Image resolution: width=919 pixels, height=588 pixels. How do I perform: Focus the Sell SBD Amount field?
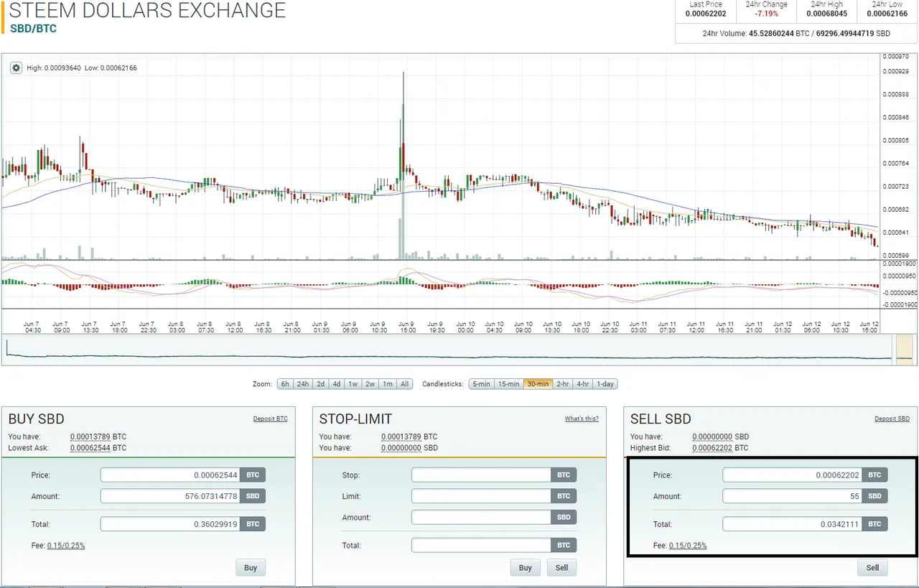(x=792, y=496)
